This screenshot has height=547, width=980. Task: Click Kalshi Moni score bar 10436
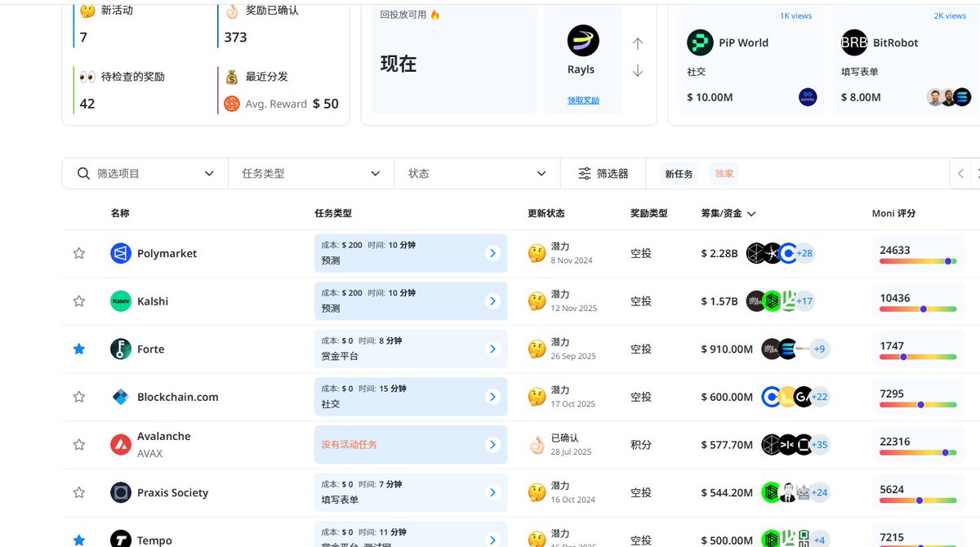(918, 309)
